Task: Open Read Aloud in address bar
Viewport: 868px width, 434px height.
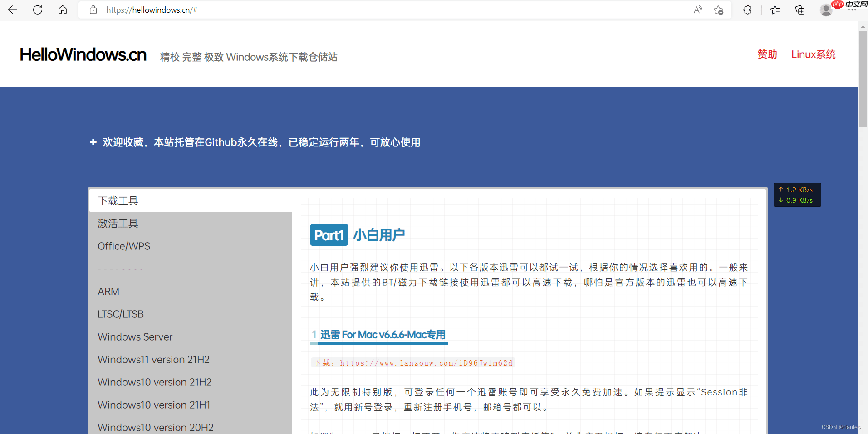Action: (698, 10)
